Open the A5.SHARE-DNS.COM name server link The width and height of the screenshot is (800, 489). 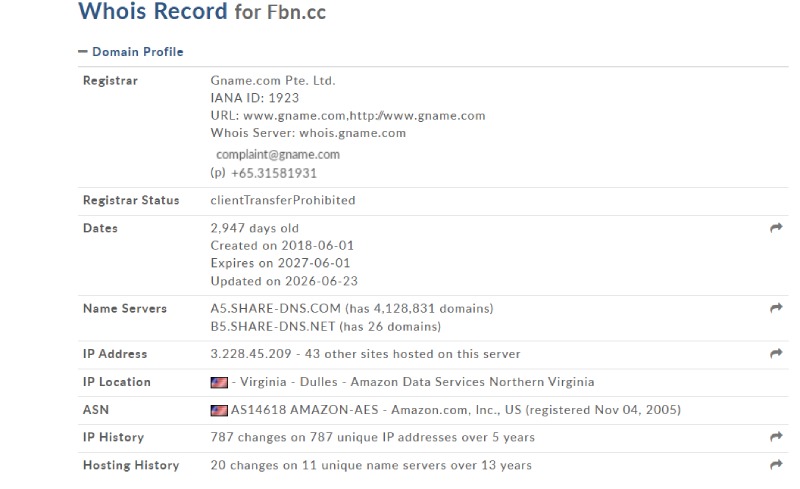click(276, 308)
